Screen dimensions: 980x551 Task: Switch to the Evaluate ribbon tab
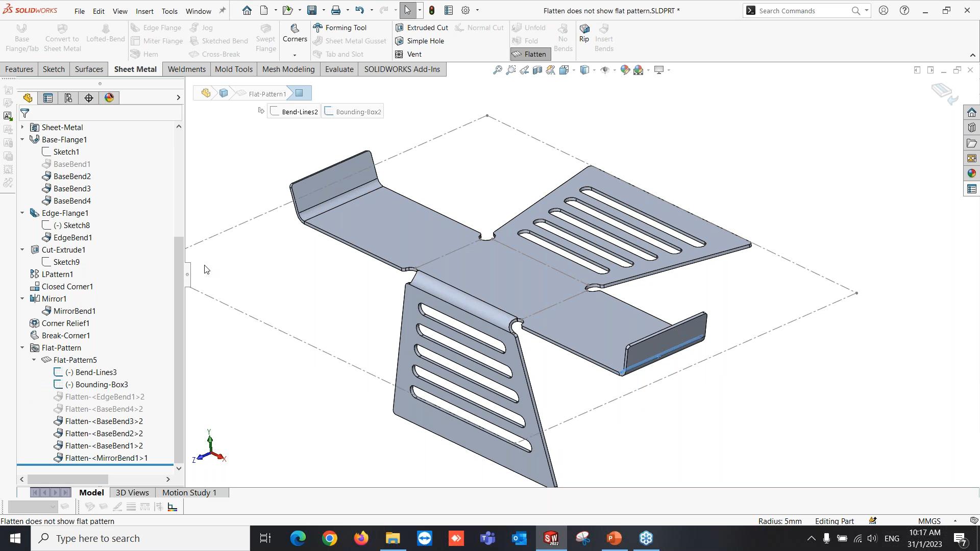click(x=339, y=69)
